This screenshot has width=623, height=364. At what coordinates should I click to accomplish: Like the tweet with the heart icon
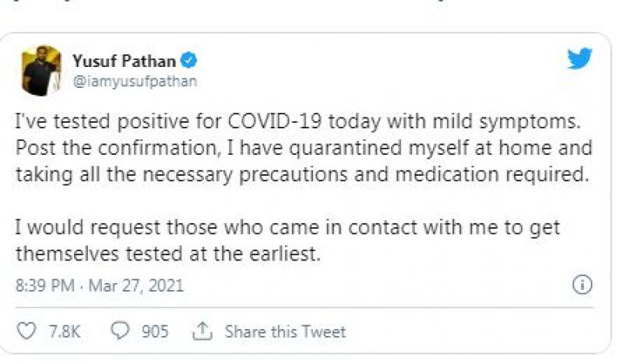click(x=26, y=331)
